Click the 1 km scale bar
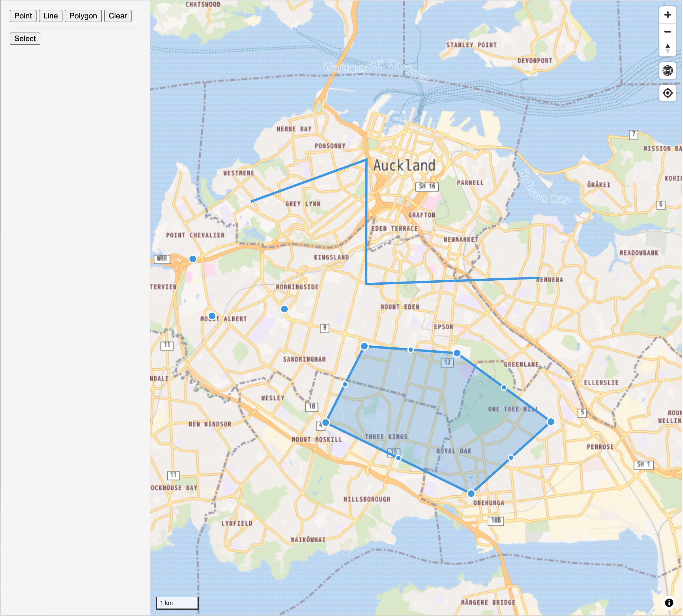The height and width of the screenshot is (616, 683). 177,603
